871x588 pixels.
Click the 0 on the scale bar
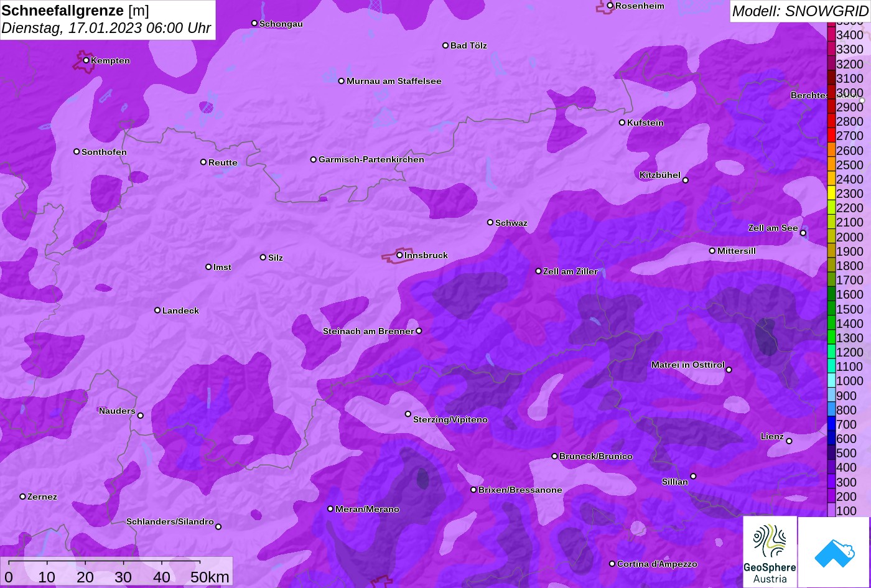pyautogui.click(x=8, y=577)
